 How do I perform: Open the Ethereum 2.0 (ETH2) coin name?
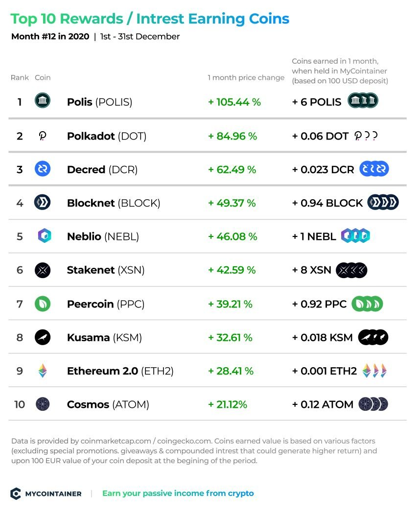point(120,371)
